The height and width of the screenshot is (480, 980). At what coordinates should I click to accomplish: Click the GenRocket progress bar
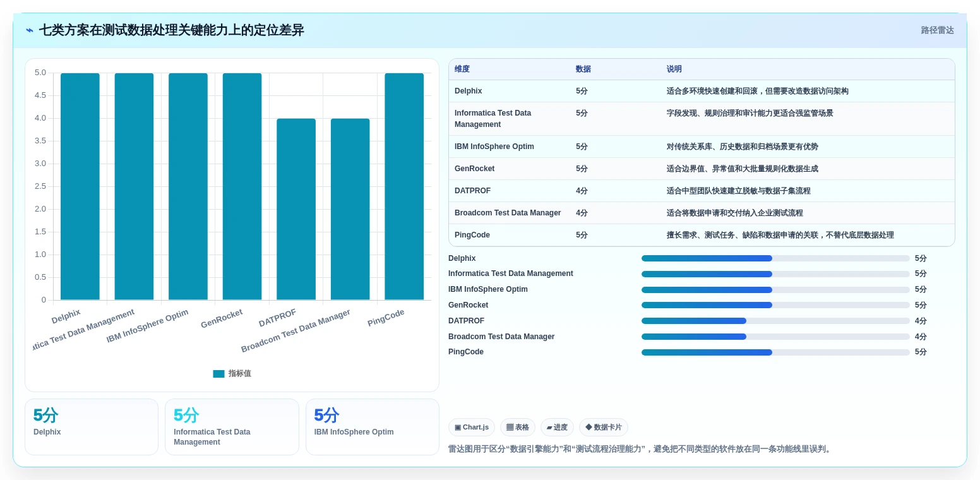775,305
